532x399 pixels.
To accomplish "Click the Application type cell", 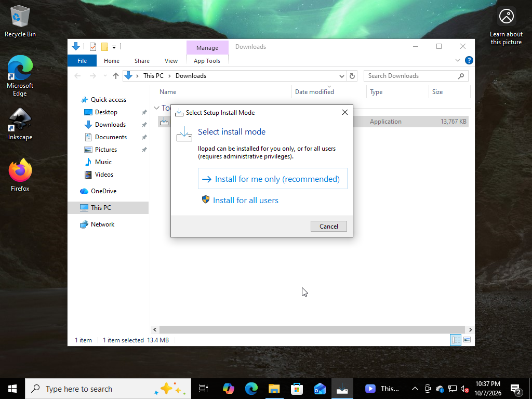I will pyautogui.click(x=385, y=122).
